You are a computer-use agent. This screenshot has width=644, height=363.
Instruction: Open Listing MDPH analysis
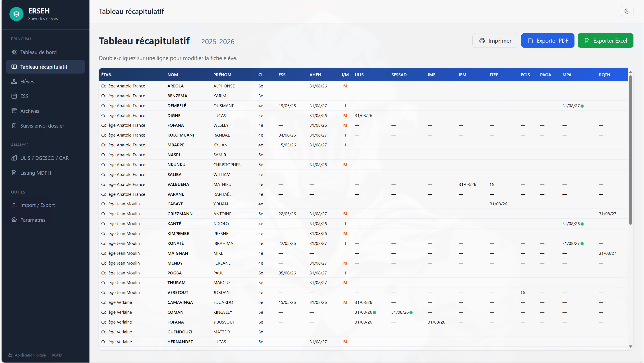tap(45, 173)
